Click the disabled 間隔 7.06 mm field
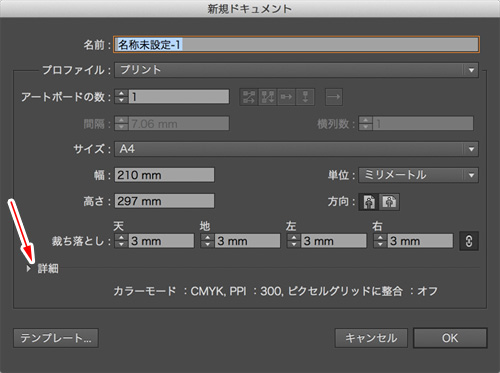The height and width of the screenshot is (373, 500). (x=179, y=124)
